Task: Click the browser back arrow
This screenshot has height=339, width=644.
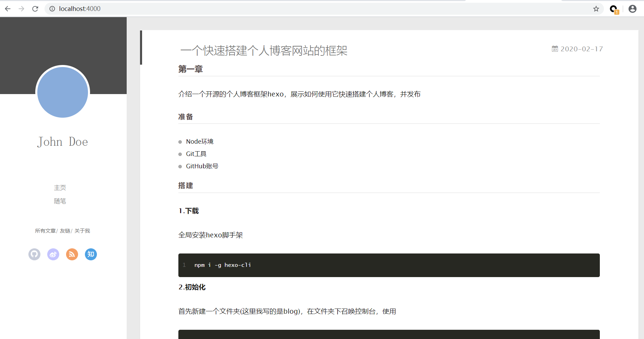Action: pyautogui.click(x=8, y=9)
